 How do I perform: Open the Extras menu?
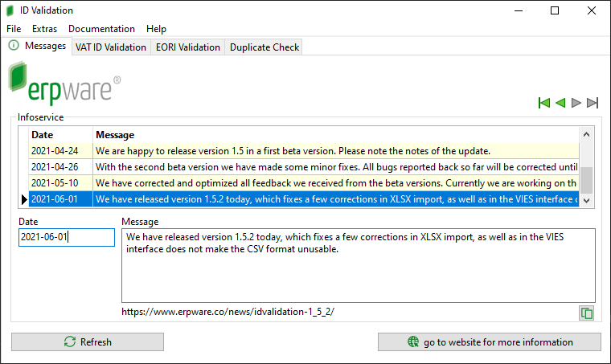tap(44, 29)
